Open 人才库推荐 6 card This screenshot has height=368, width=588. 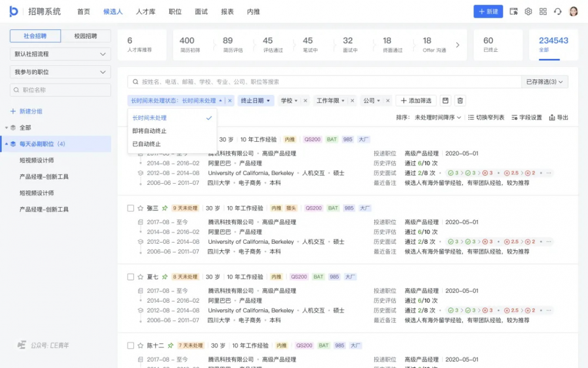point(142,45)
